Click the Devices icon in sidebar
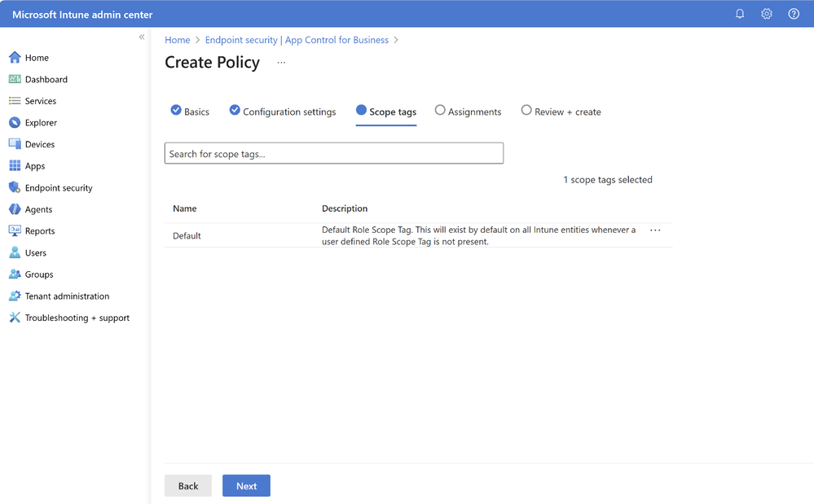This screenshot has height=504, width=814. pos(15,144)
